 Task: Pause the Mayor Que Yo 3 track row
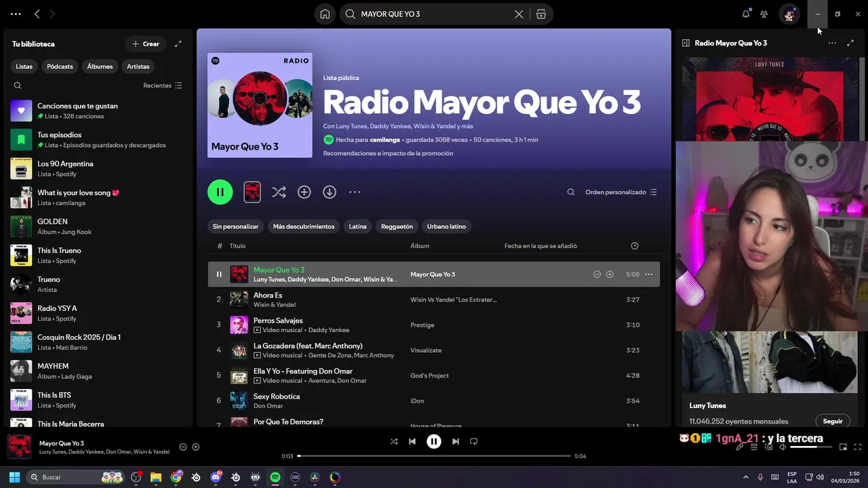click(219, 274)
